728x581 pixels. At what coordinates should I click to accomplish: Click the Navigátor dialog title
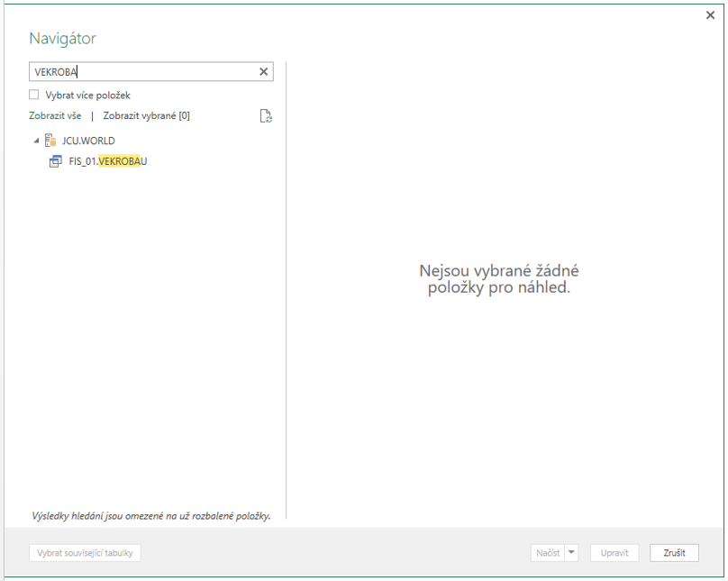click(63, 38)
